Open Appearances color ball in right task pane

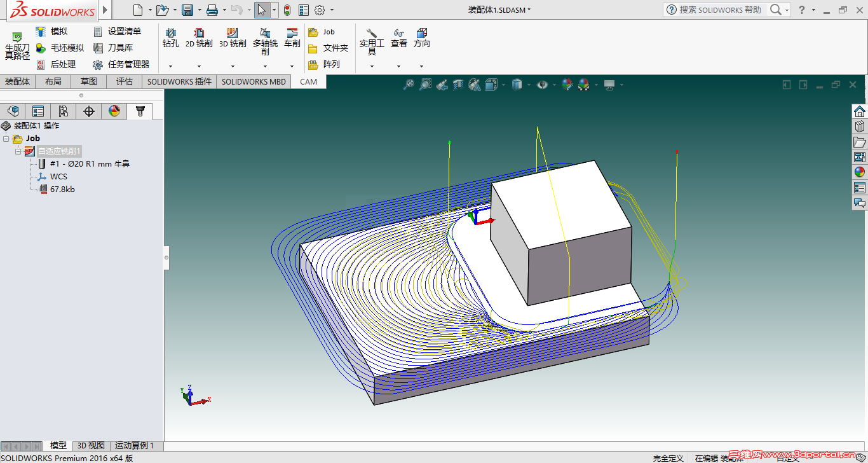(x=860, y=172)
